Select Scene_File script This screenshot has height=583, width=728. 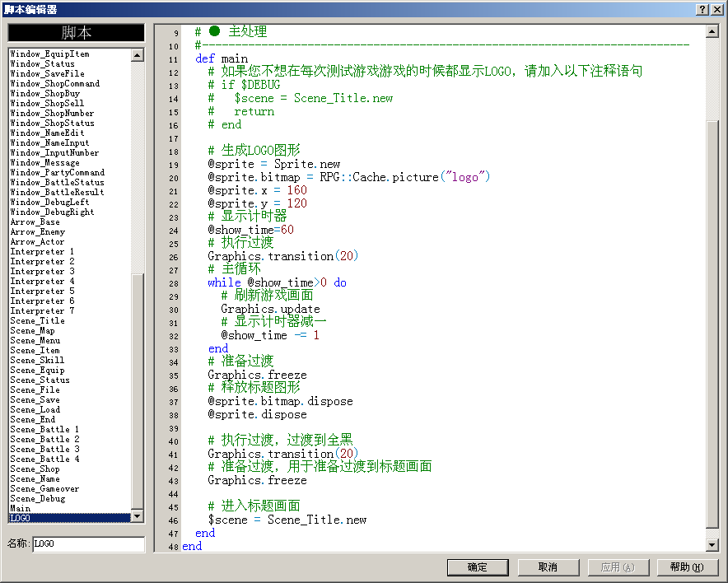coord(70,390)
